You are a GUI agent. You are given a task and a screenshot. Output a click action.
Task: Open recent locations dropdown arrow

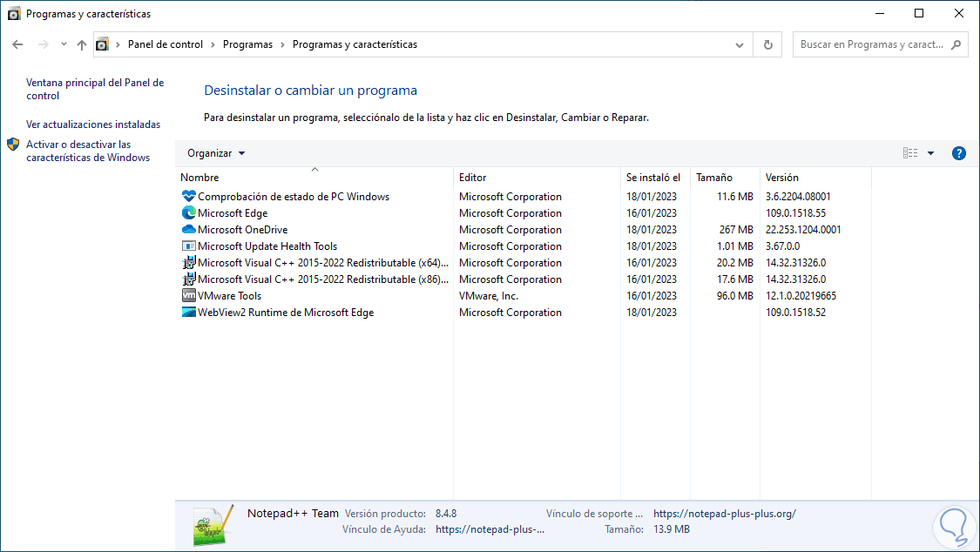[x=64, y=44]
